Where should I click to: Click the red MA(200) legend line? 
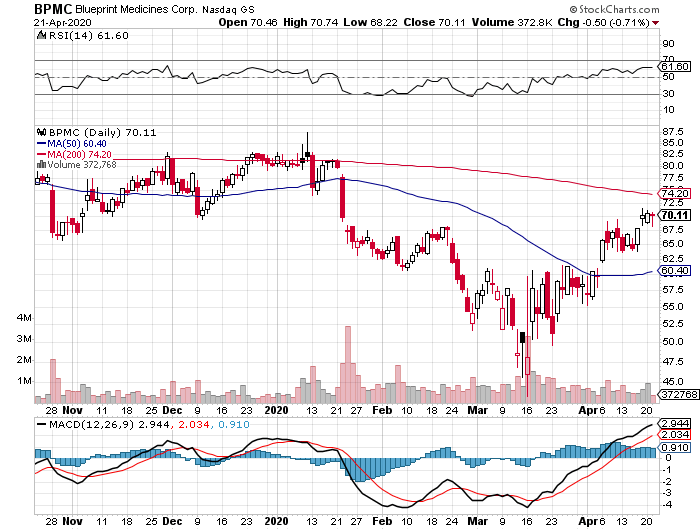(x=39, y=154)
